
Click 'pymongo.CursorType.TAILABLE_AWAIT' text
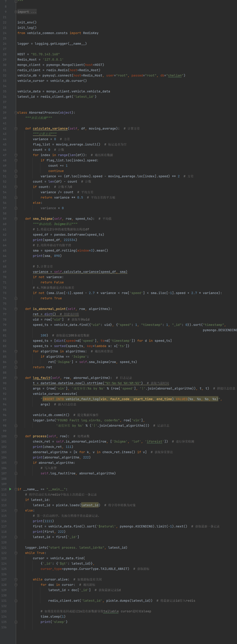96,569
